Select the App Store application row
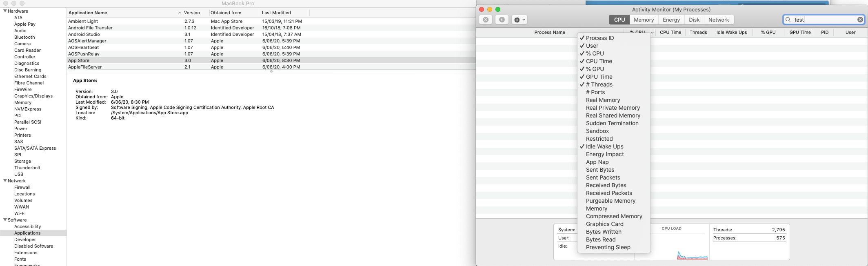 click(x=271, y=60)
